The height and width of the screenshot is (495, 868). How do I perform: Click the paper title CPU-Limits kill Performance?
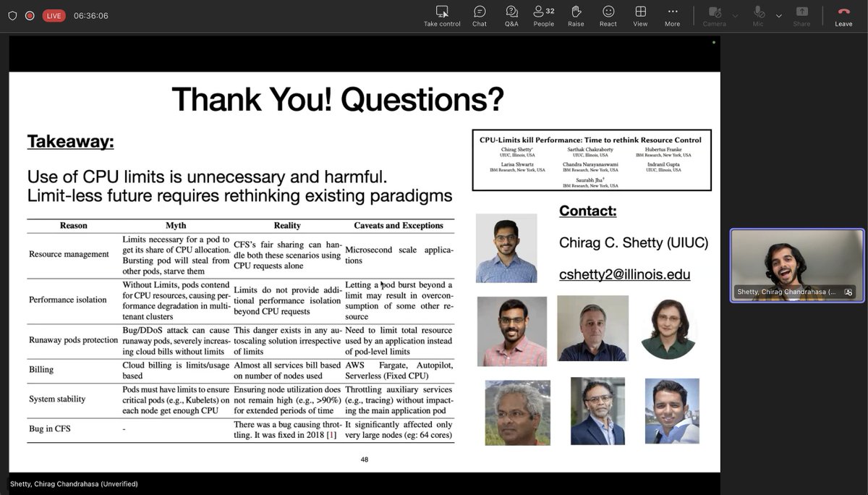(x=590, y=140)
